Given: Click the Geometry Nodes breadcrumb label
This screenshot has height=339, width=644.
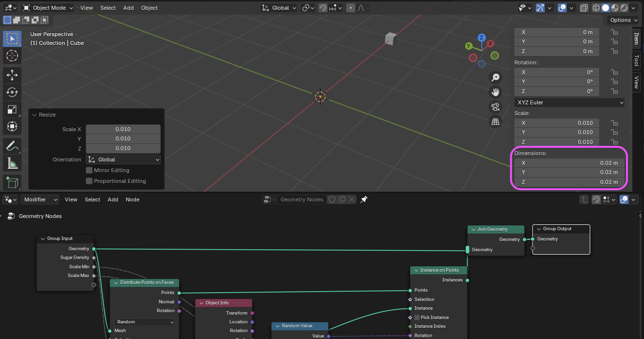Looking at the screenshot, I should coord(40,216).
